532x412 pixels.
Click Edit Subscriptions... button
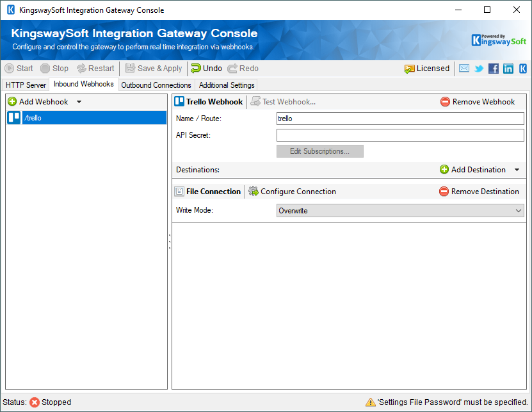click(x=320, y=151)
